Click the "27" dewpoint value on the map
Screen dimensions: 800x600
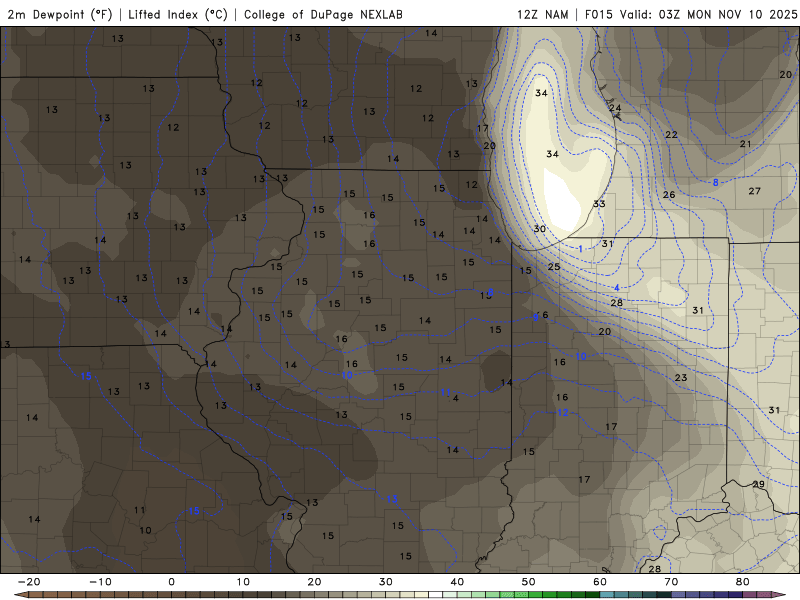[755, 191]
